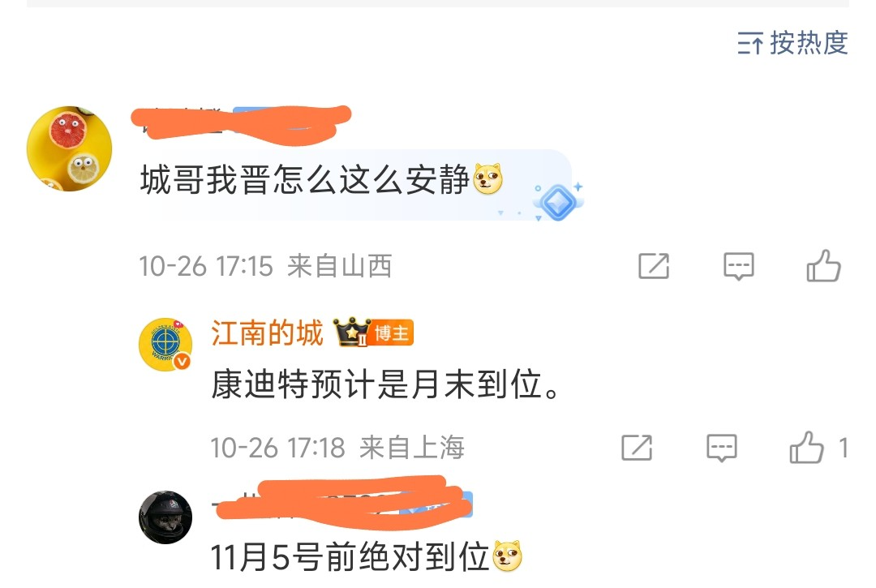
Task: Open the timestamp 10-26 17:15 来自山西
Action: coord(265,266)
